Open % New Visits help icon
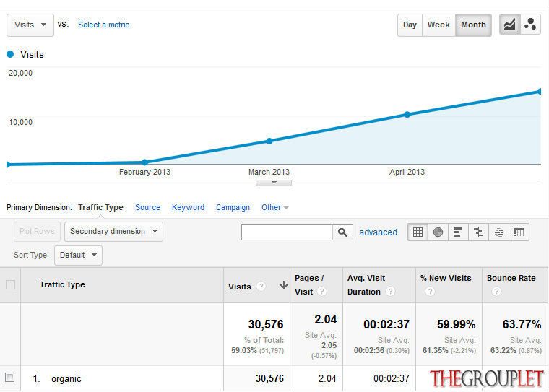The width and height of the screenshot is (549, 392). (x=430, y=291)
